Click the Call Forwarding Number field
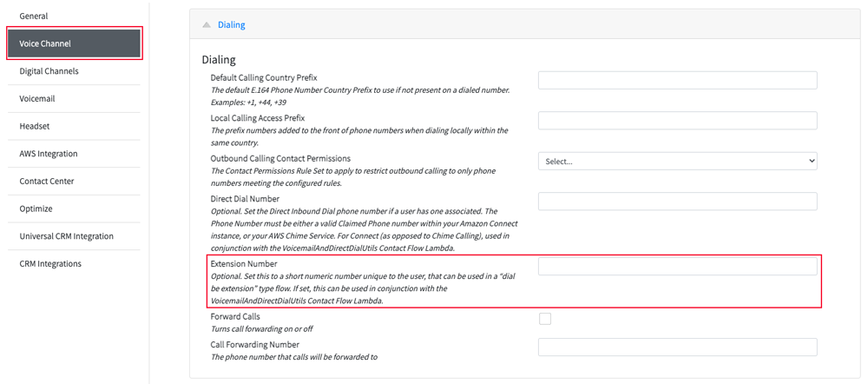 pos(678,348)
